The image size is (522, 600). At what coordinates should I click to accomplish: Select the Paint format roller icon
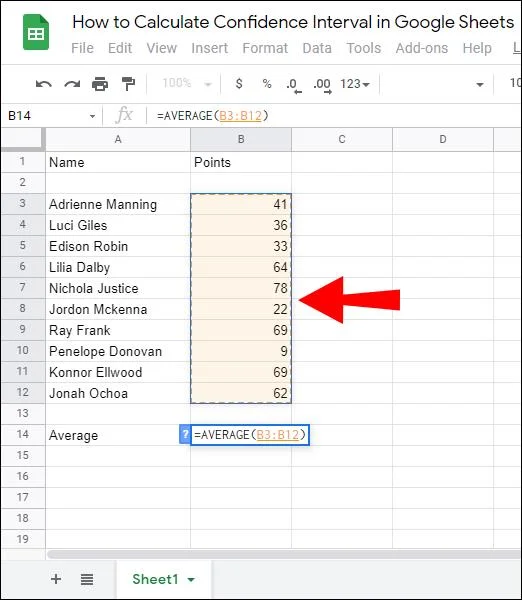click(x=128, y=84)
